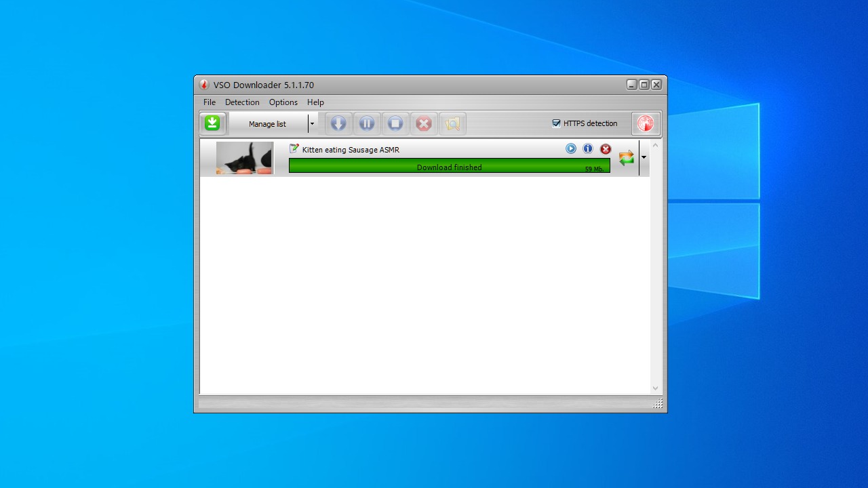868x488 pixels.
Task: Click the green add download icon
Action: point(212,123)
